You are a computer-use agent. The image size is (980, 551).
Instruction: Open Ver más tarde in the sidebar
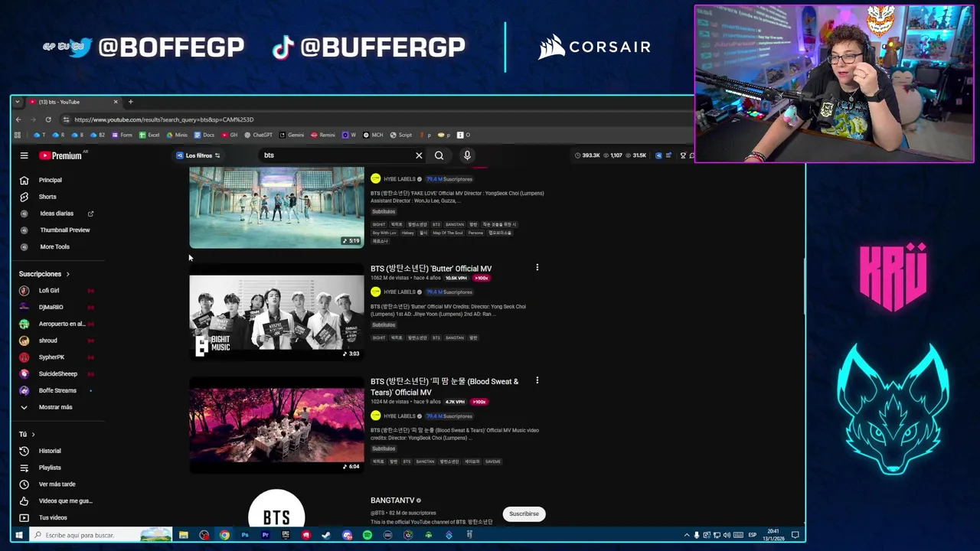tap(57, 484)
